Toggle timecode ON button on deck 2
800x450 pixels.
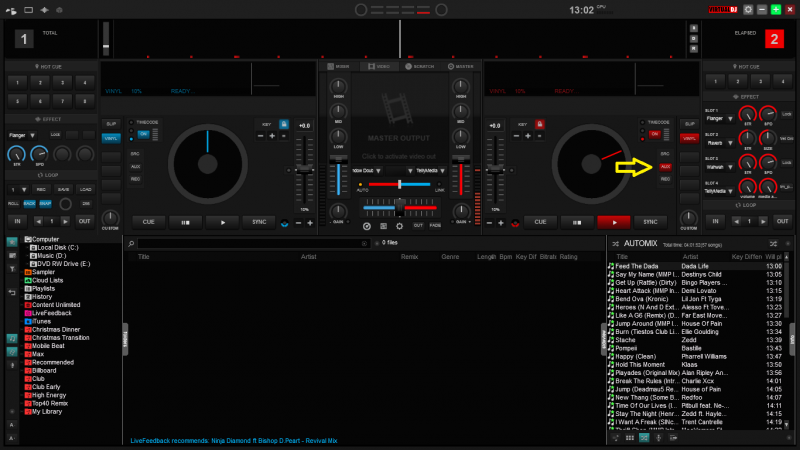[654, 134]
